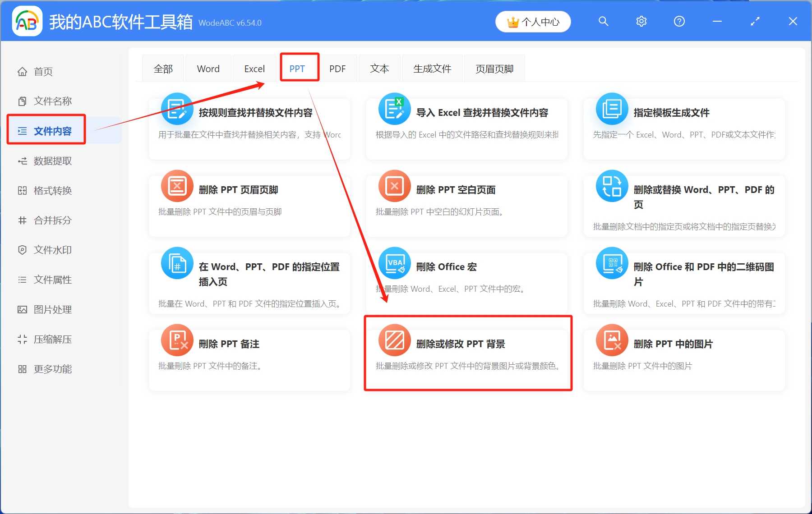Click the 导入 Excel 查找并替换 green icon

click(x=394, y=109)
